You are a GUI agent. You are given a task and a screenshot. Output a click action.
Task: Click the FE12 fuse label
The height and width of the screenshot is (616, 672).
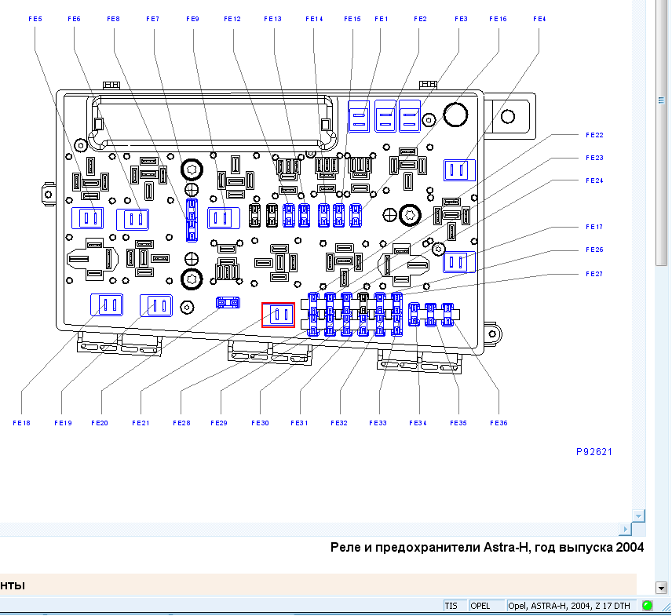click(232, 19)
